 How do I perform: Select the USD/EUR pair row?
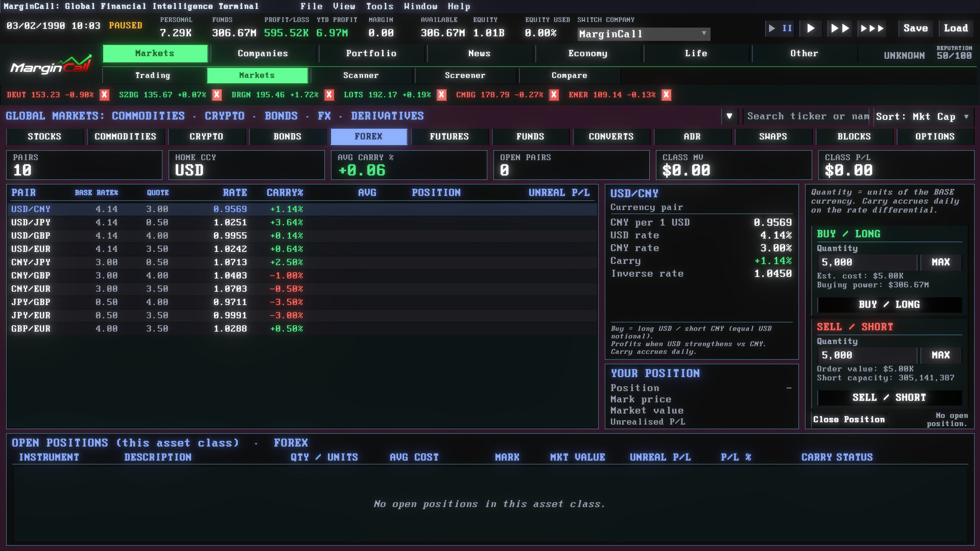click(302, 249)
